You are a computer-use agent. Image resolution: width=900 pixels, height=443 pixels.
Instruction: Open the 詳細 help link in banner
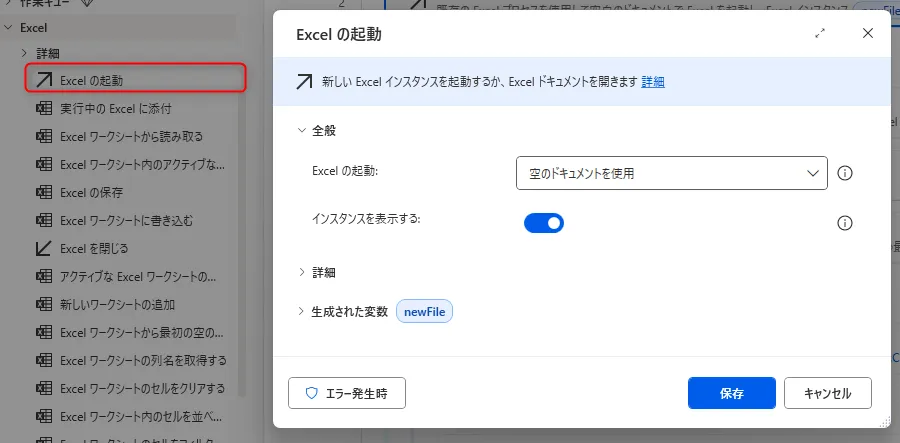tap(653, 82)
